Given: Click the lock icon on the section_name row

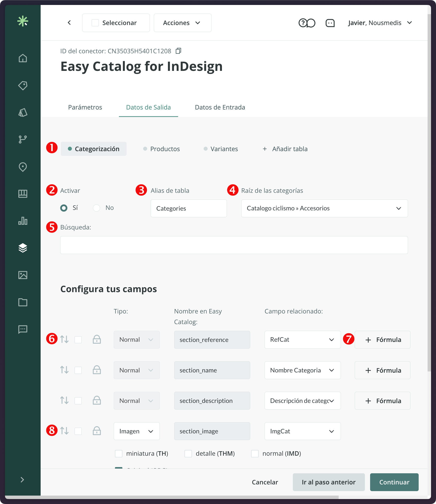Looking at the screenshot, I should pos(97,370).
